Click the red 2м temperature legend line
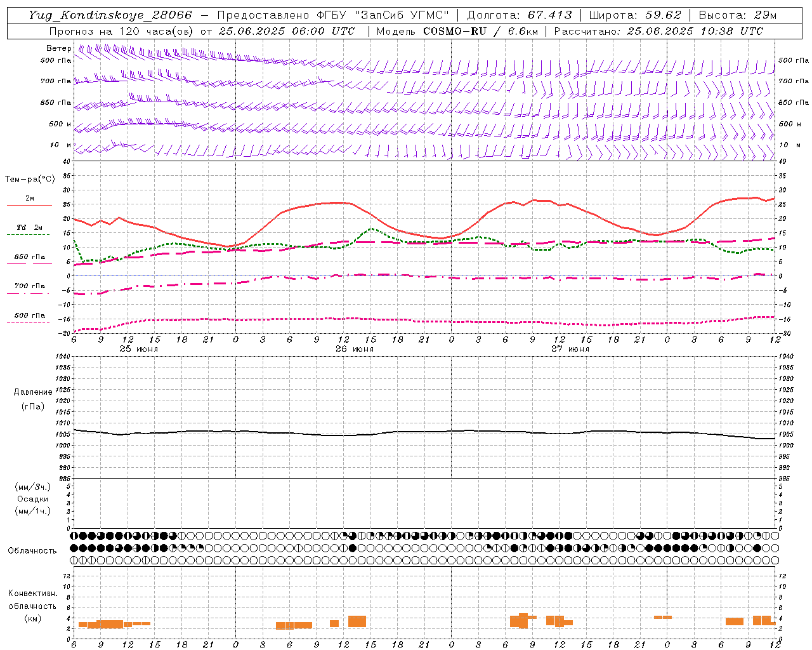Viewport: 812px width, 650px height. [x=29, y=206]
